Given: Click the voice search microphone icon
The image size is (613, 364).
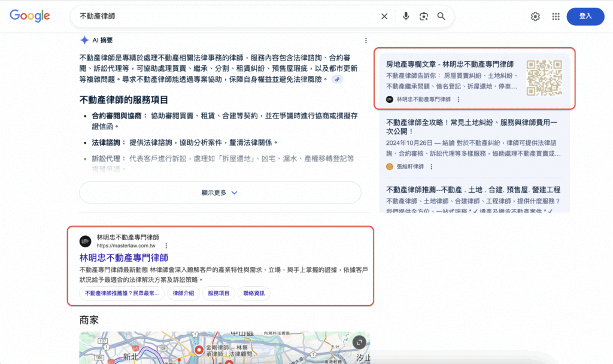Looking at the screenshot, I should tap(406, 16).
